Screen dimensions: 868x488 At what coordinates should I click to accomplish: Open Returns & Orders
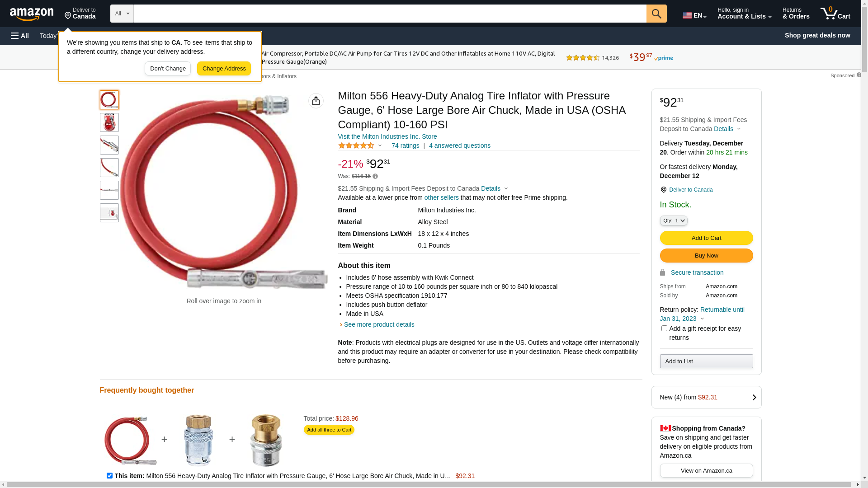pyautogui.click(x=796, y=14)
